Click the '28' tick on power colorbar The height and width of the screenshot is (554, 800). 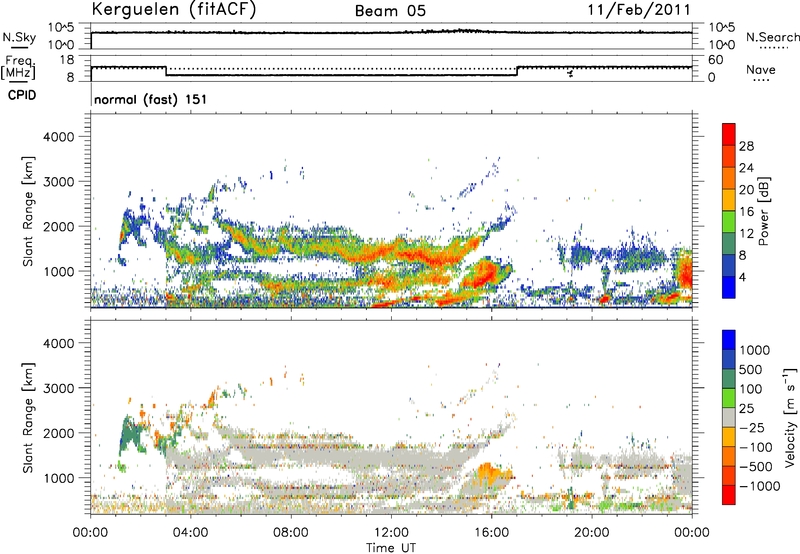coord(746,146)
